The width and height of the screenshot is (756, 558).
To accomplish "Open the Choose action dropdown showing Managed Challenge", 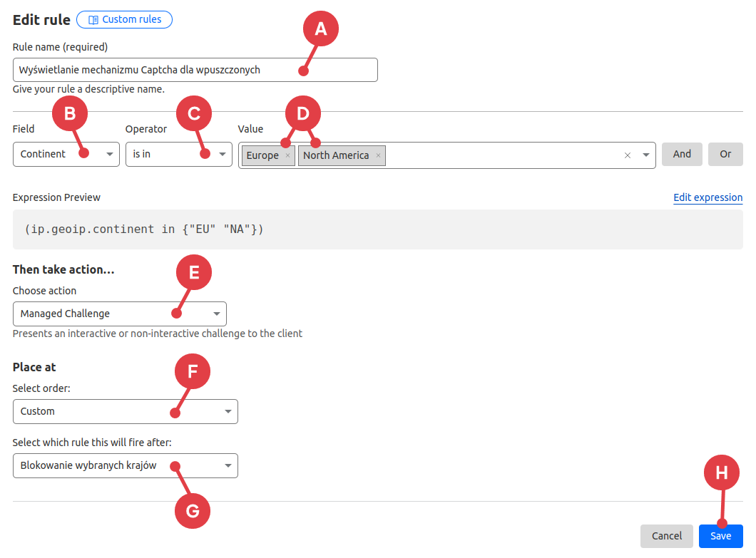I will [x=119, y=314].
